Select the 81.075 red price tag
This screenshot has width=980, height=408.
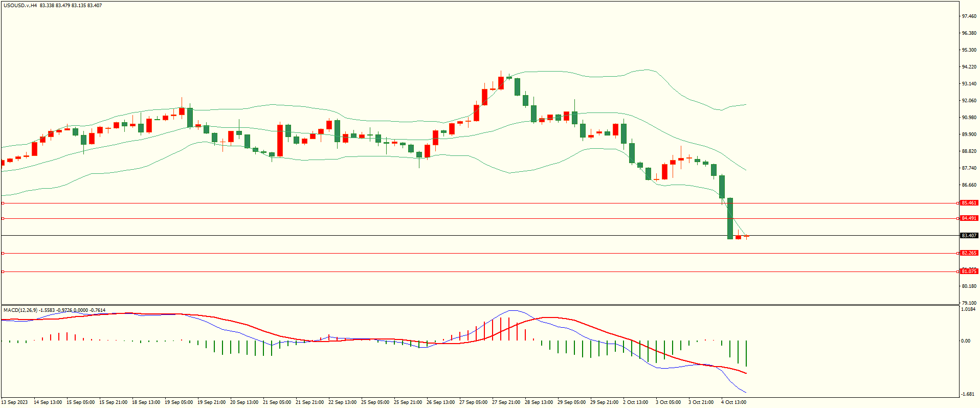tap(969, 271)
